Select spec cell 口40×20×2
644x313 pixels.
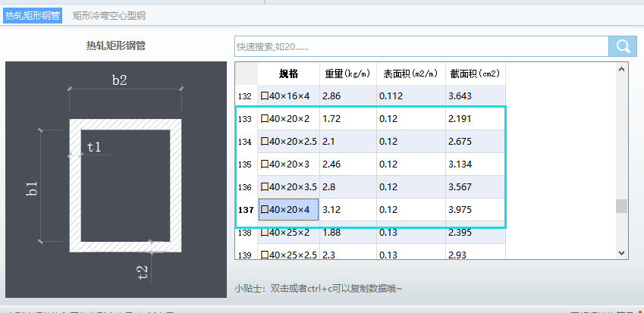tap(289, 119)
